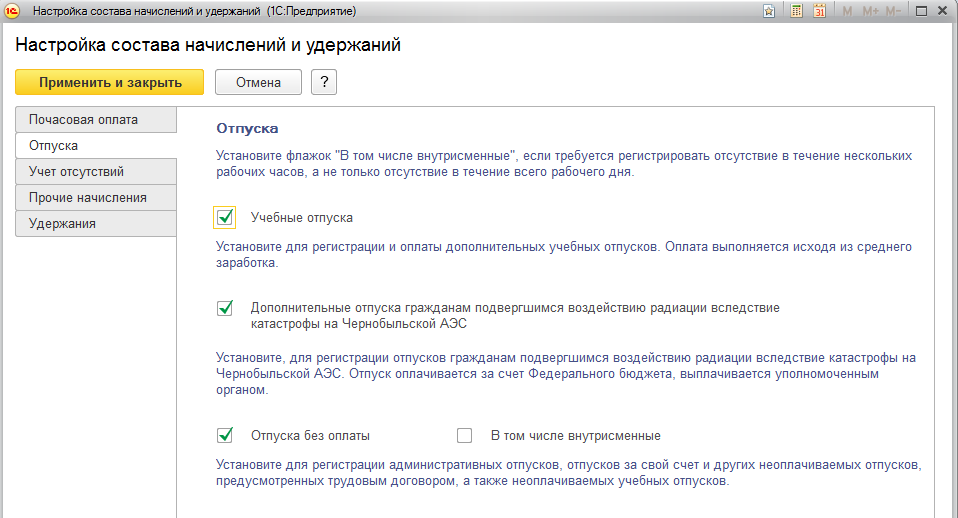Viewport: 958px width, 518px height.
Task: Select the Отпуска tab
Action: pyautogui.click(x=96, y=145)
